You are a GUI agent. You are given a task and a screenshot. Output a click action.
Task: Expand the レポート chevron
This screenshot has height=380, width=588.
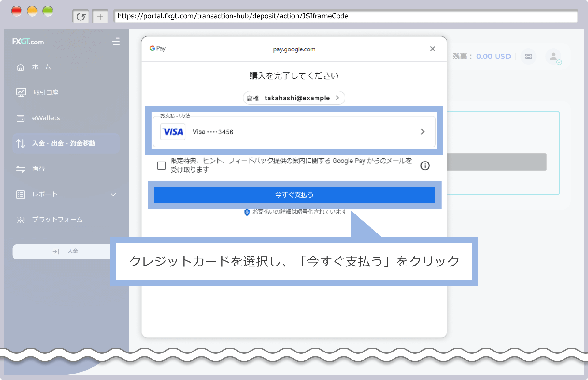coord(113,194)
